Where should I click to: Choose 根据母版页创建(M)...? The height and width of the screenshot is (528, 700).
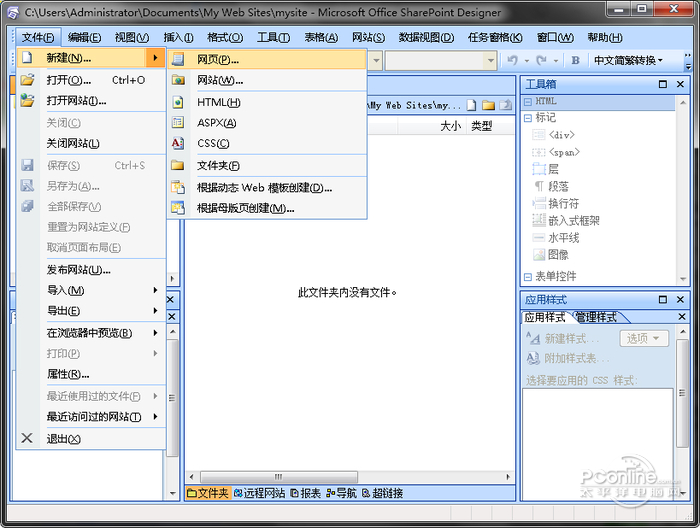coord(267,208)
